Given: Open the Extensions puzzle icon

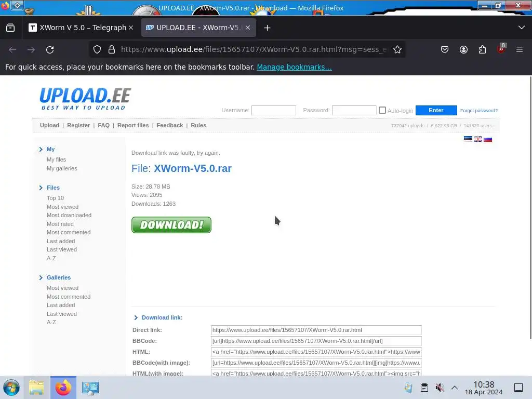Looking at the screenshot, I should click(482, 49).
